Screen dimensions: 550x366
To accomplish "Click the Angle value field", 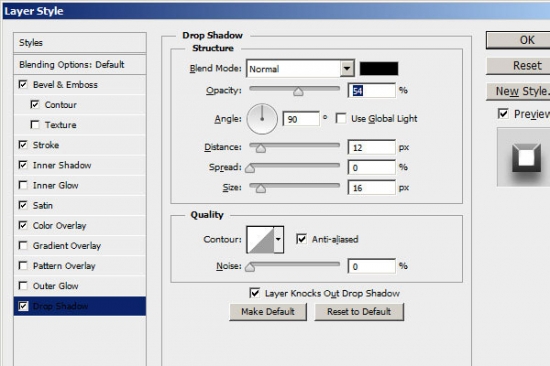I will click(x=301, y=119).
